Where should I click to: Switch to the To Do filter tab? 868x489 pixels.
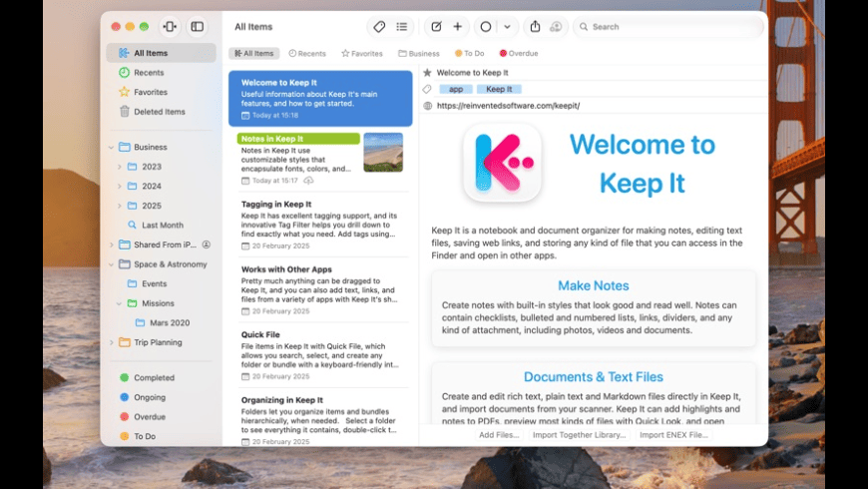470,53
